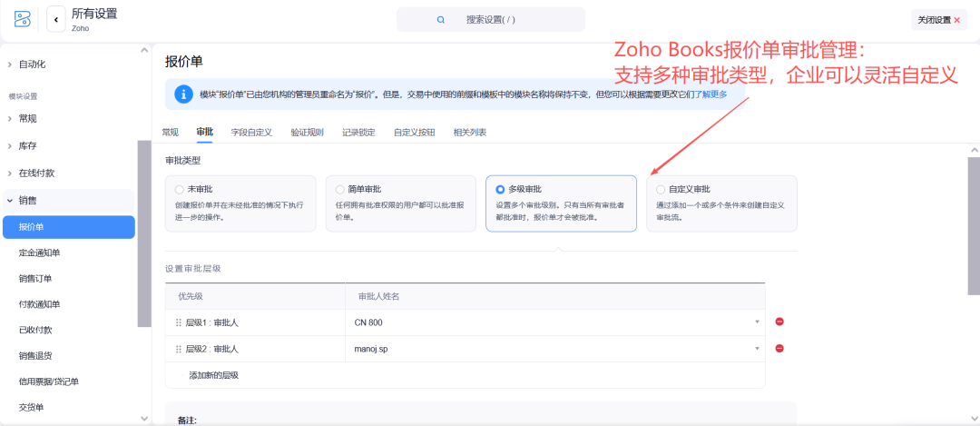
Task: Select the 未审批 radio button
Action: 180,189
